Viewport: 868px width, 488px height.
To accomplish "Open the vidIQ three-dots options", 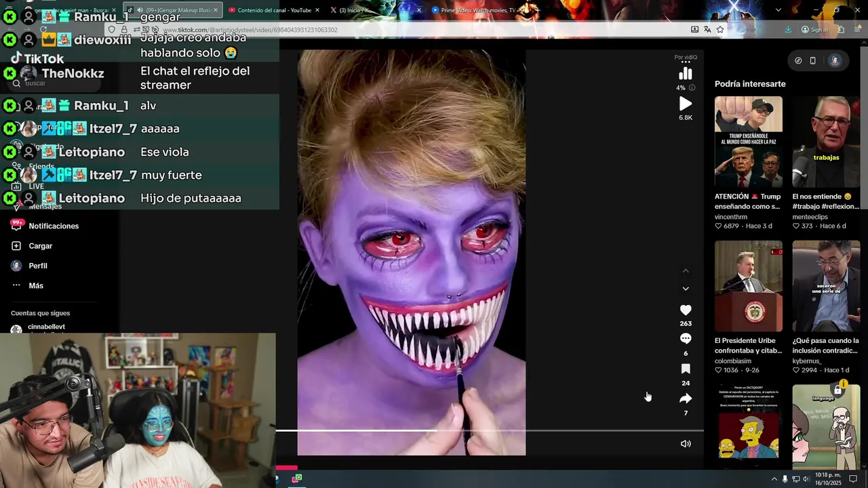I will point(686,62).
